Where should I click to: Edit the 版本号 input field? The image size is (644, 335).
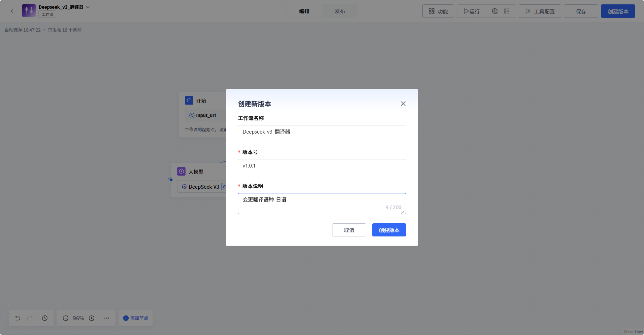(x=322, y=165)
